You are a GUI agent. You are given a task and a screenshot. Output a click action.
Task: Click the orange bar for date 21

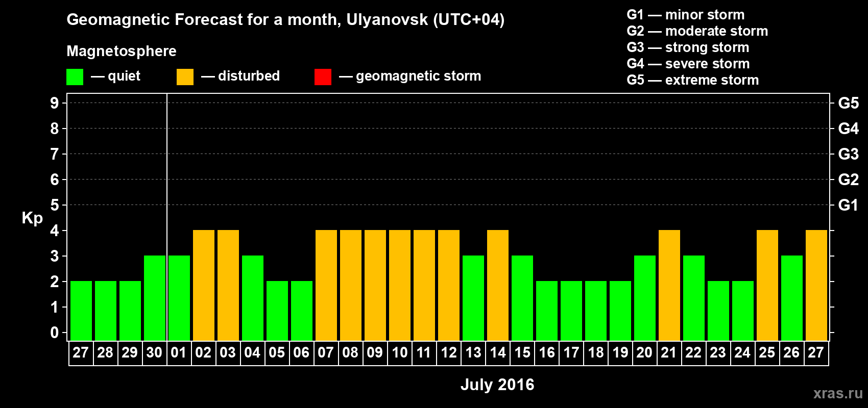click(669, 286)
